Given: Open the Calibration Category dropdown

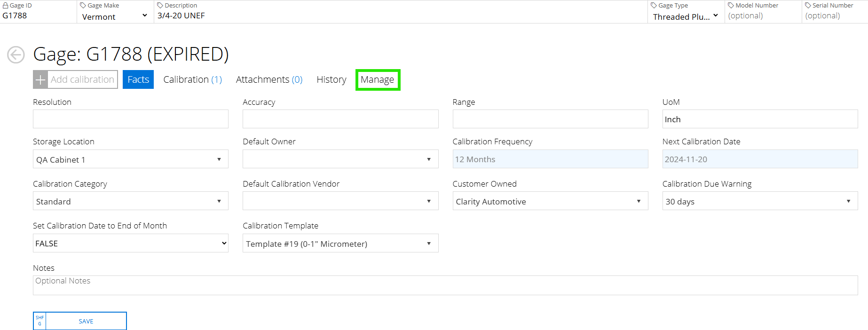Looking at the screenshot, I should click(x=131, y=201).
